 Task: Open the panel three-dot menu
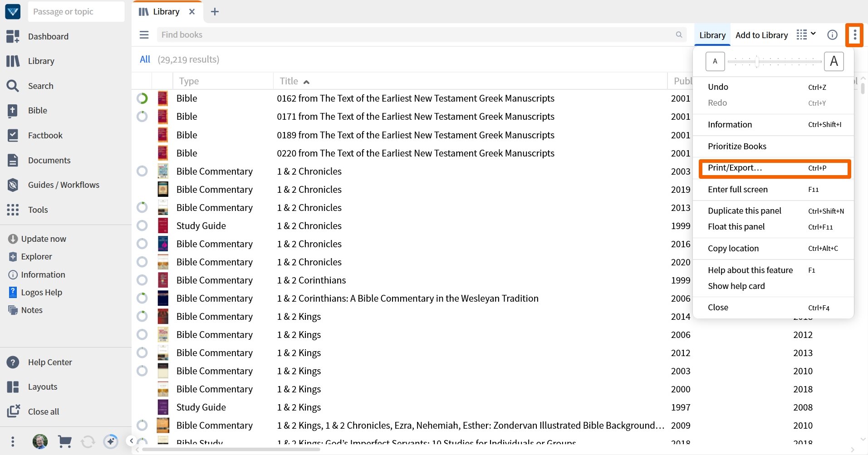tap(854, 34)
